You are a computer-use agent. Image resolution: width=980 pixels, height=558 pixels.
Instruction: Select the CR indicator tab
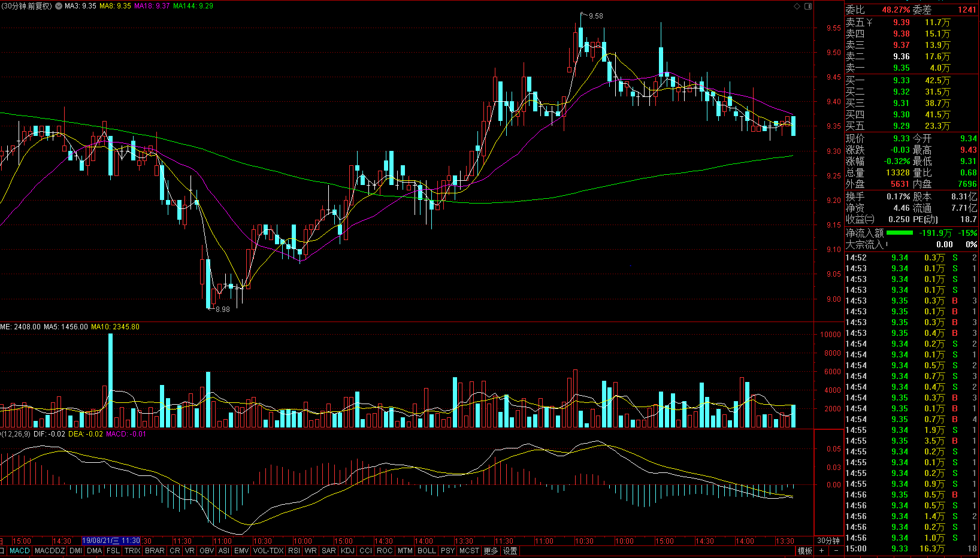[174, 551]
